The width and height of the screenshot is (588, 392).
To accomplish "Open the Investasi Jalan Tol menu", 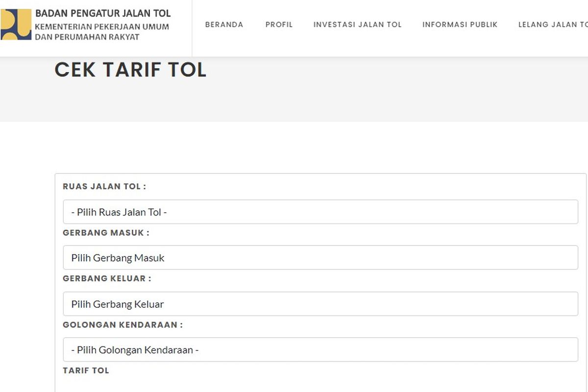I will tap(357, 24).
